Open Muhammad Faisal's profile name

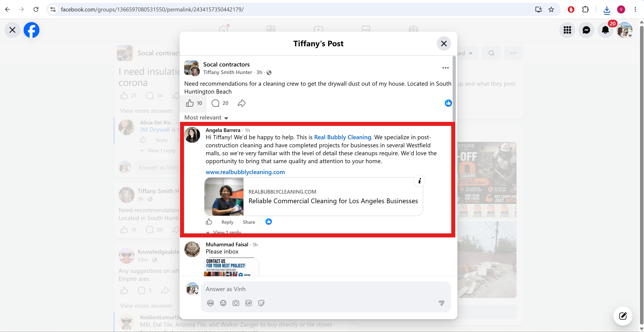click(x=227, y=244)
